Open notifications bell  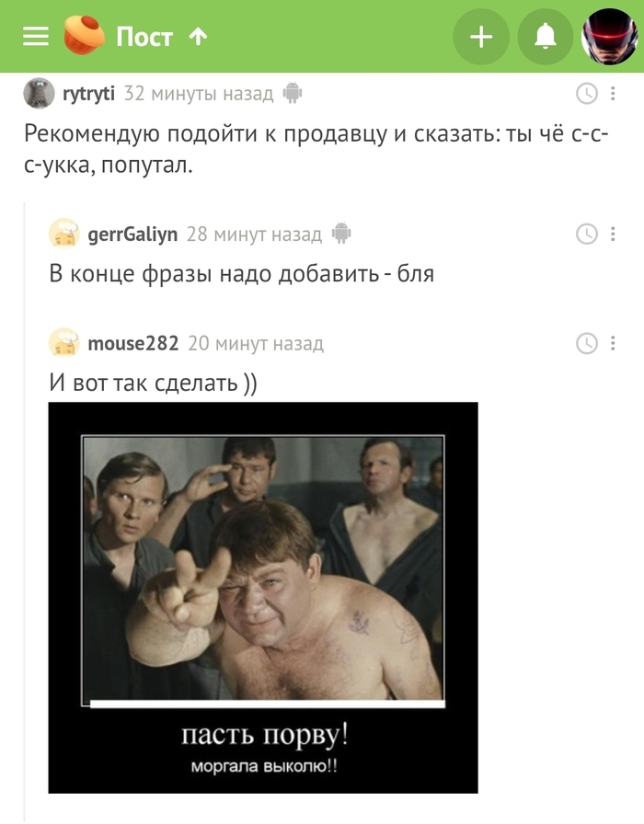point(546,37)
